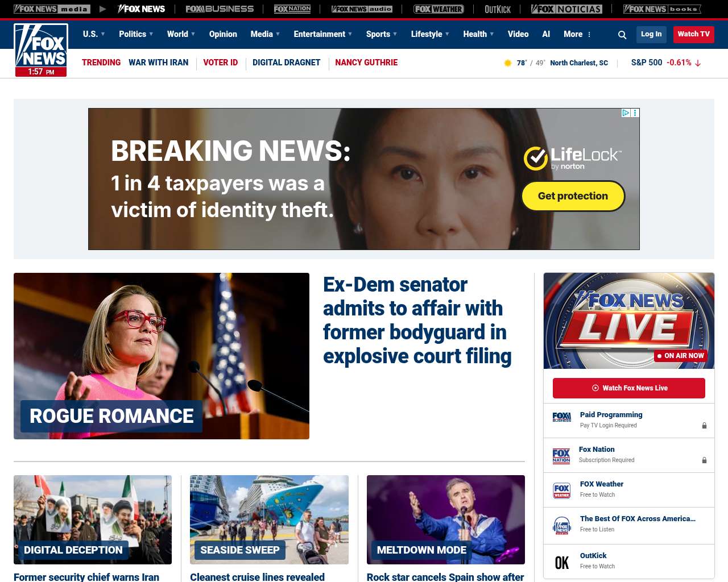Click the Fox News logo in the header
The width and height of the screenshot is (728, 582).
41,50
